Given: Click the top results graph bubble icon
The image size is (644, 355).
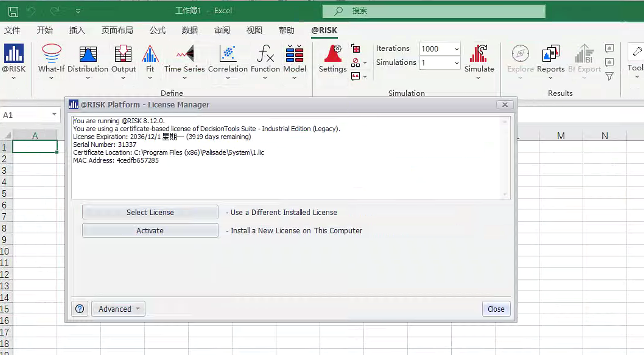Looking at the screenshot, I should pos(609,48).
